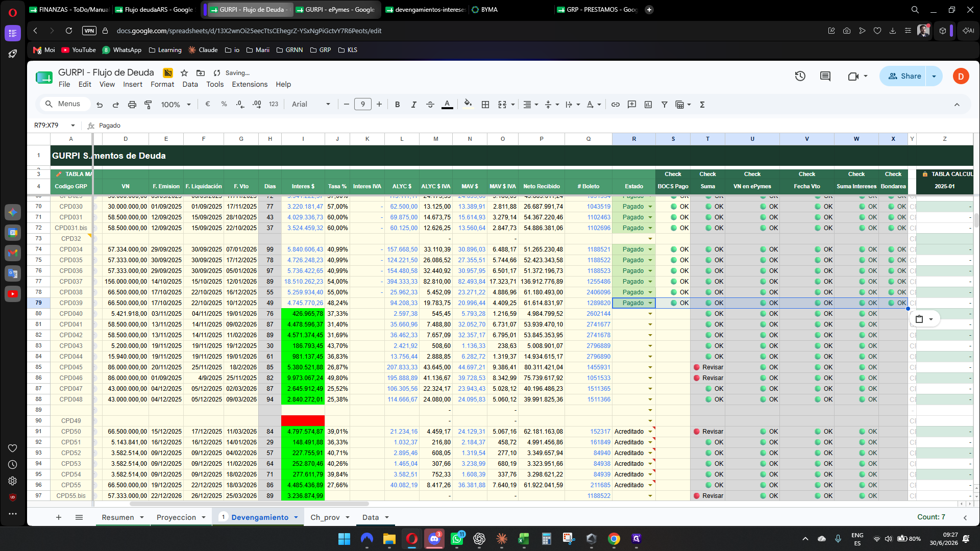
Task: Open WhatsApp bookmark
Action: [122, 50]
